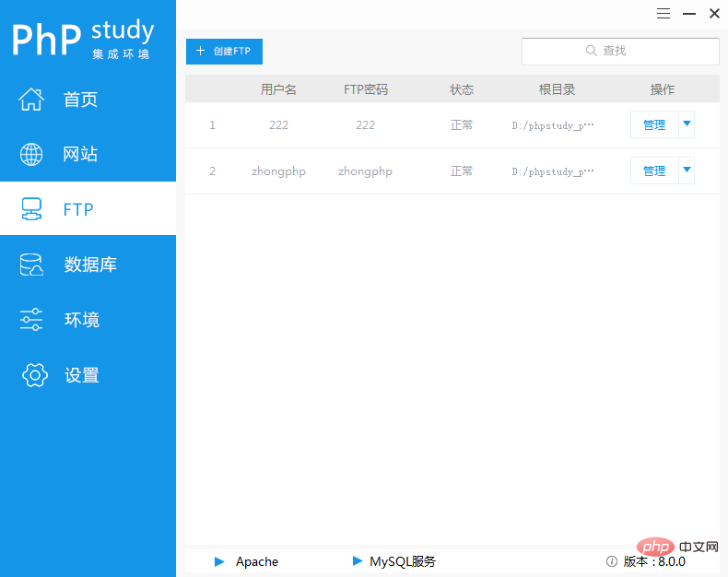
Task: Expand dropdown arrow for user zhongphp
Action: point(687,171)
